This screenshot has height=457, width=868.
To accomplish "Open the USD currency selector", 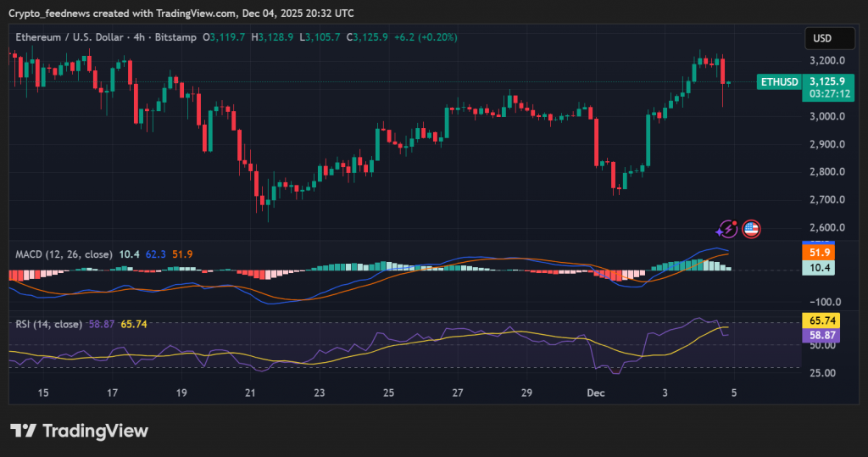I will (822, 38).
